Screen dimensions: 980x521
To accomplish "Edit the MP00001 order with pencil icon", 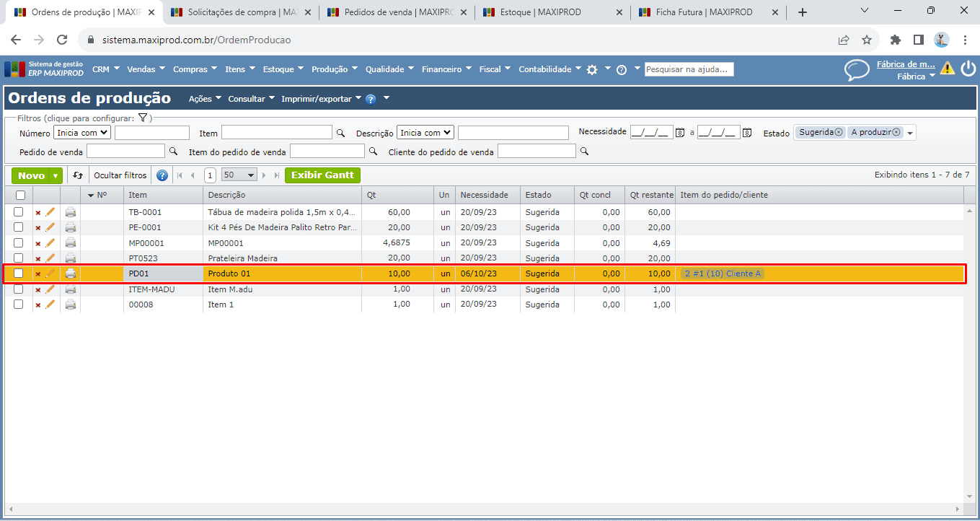I will point(50,243).
